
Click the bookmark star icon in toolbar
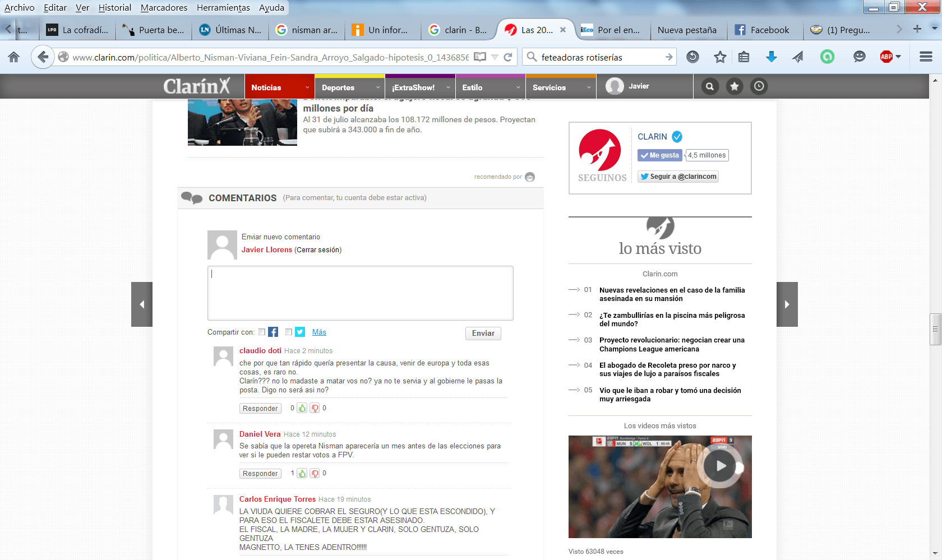click(x=720, y=57)
